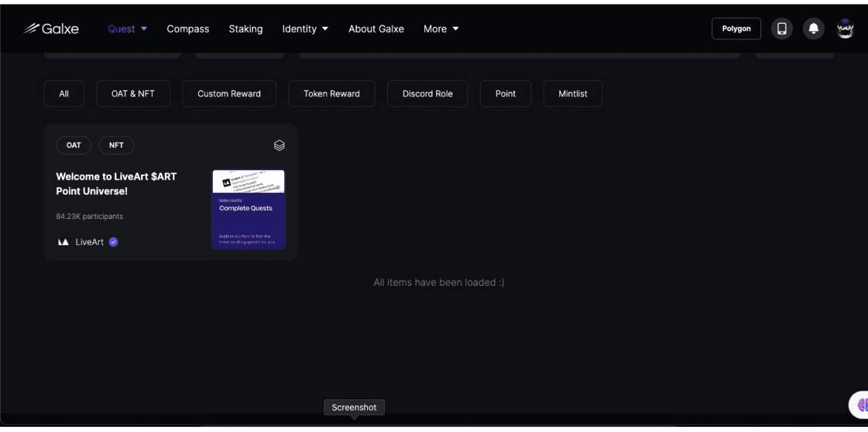Open the LiveArt space link
The image size is (868, 432).
pos(89,242)
